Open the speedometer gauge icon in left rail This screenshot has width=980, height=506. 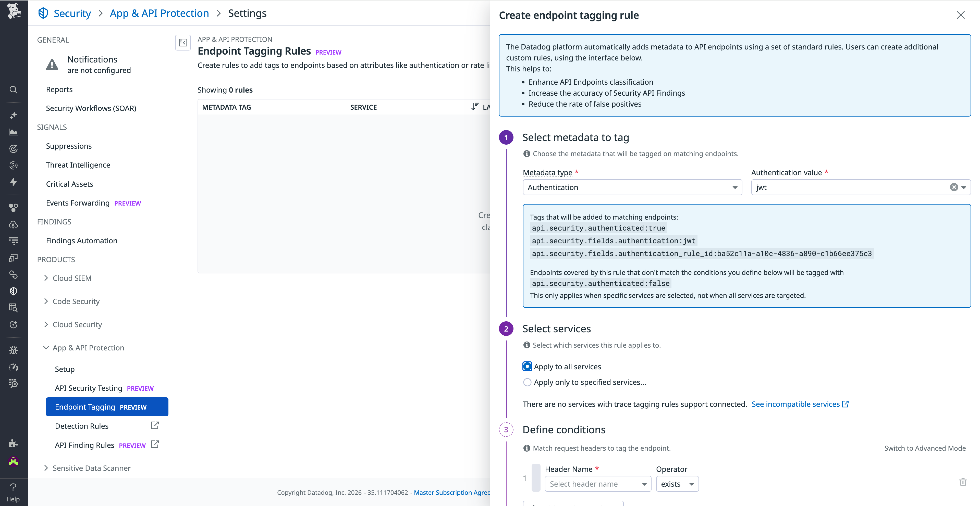tap(13, 367)
